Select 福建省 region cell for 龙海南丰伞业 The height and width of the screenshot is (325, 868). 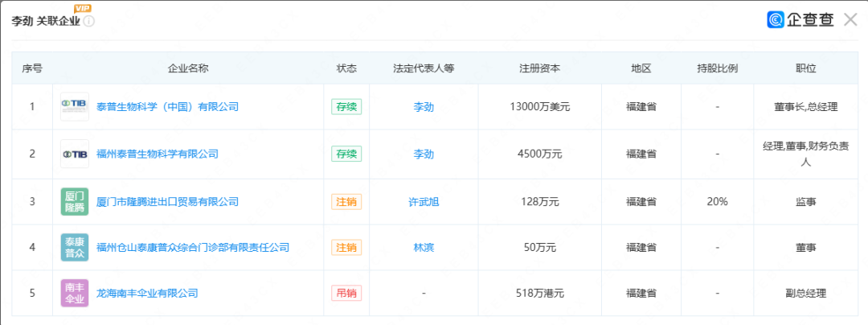click(x=641, y=294)
